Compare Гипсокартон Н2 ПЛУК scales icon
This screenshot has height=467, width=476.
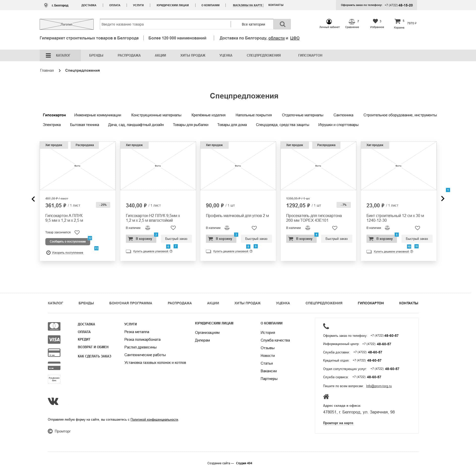148,228
